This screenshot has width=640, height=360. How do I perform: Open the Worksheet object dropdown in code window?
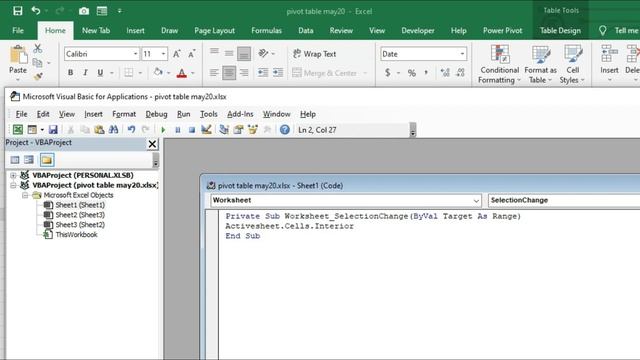pos(476,200)
